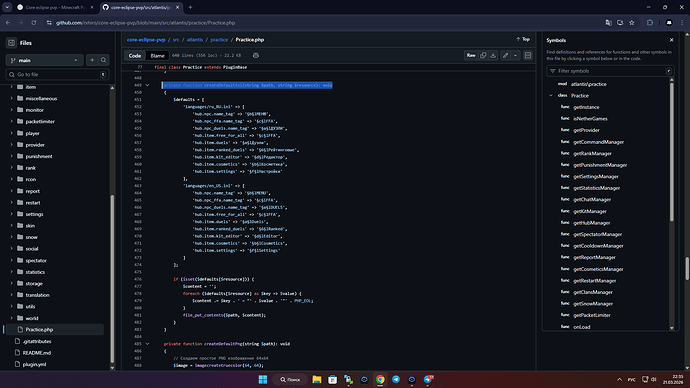
Task: Switch to the Code view tab
Action: [135, 55]
